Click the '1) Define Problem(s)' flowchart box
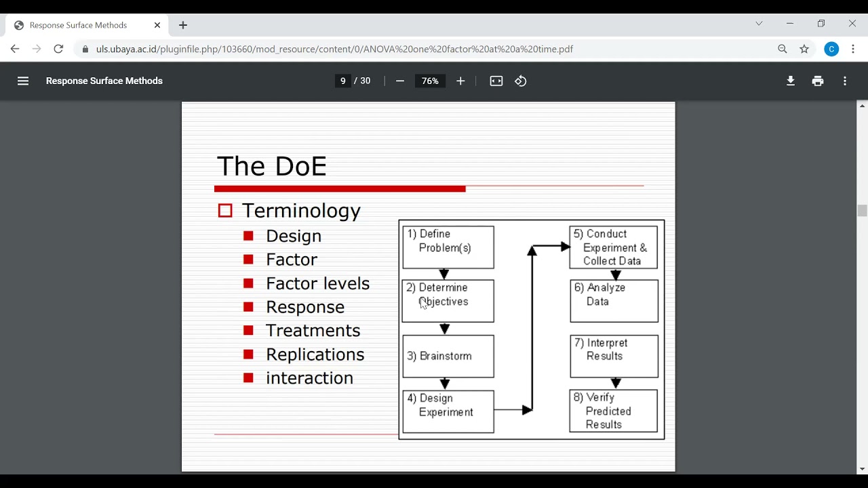Screen dimensions: 868x488 (x=448, y=247)
